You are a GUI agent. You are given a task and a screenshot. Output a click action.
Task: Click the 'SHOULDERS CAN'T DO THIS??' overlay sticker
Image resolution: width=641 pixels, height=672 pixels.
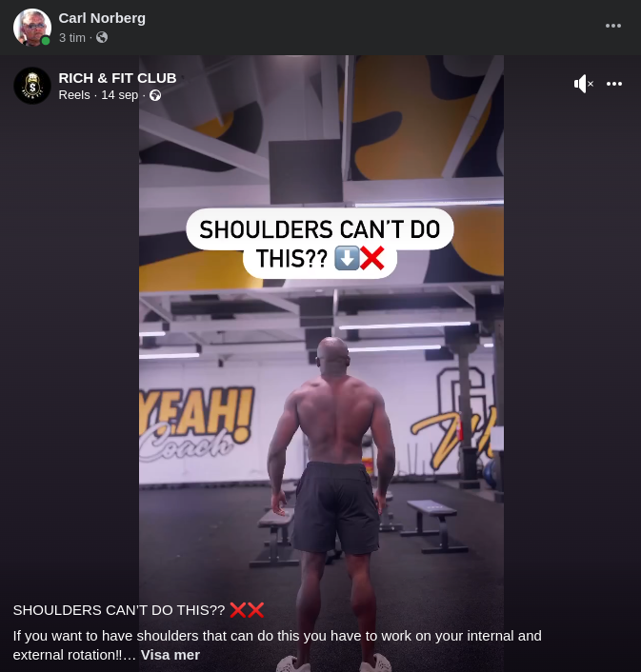tap(320, 244)
